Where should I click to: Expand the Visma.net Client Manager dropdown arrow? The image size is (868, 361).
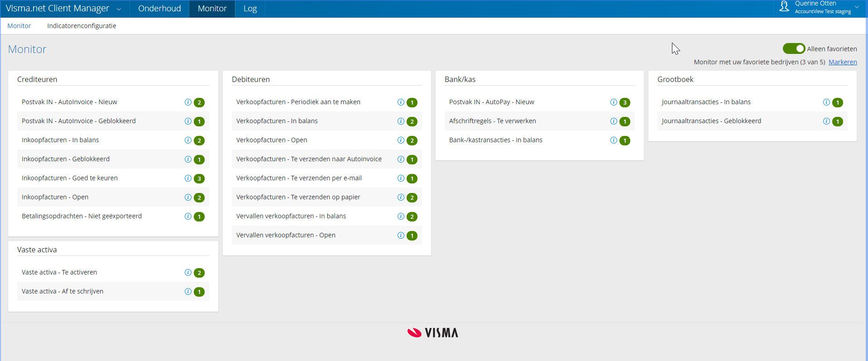tap(119, 9)
